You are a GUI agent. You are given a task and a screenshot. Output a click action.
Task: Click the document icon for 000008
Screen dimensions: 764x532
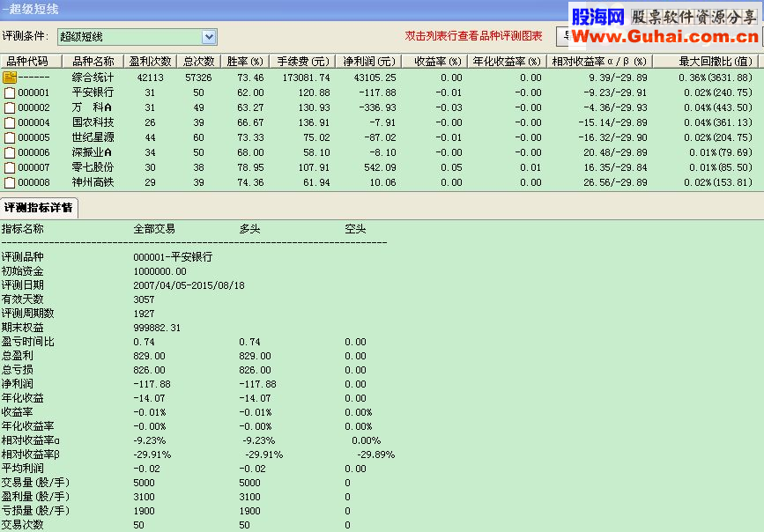coord(10,183)
